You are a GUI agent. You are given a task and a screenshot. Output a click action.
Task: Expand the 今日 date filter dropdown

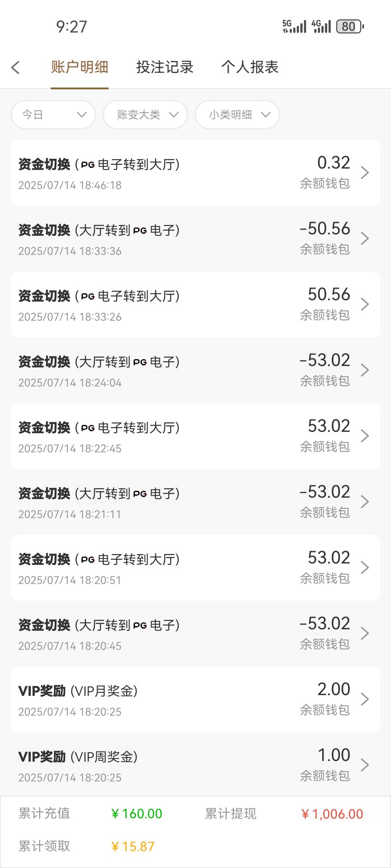point(53,115)
